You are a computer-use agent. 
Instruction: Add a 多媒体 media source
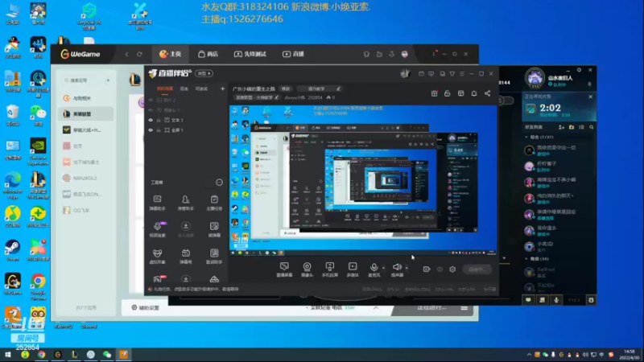[x=353, y=269]
